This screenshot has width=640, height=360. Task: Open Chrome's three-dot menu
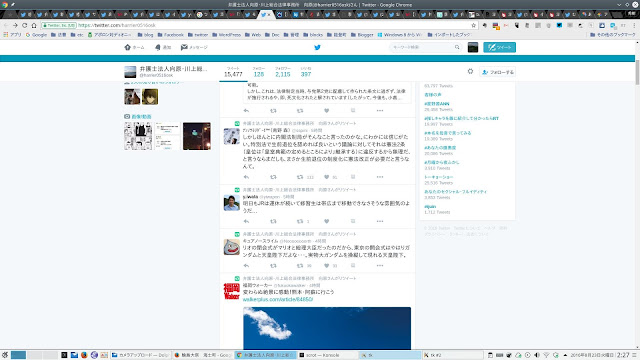pyautogui.click(x=633, y=25)
